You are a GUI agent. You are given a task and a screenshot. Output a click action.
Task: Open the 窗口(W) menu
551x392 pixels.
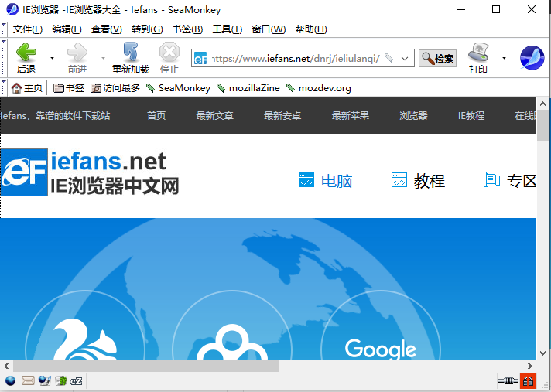click(x=269, y=29)
